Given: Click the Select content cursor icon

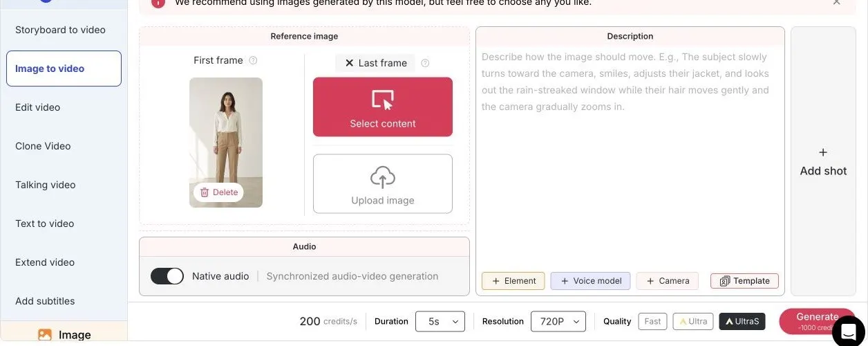Looking at the screenshot, I should pyautogui.click(x=383, y=100).
